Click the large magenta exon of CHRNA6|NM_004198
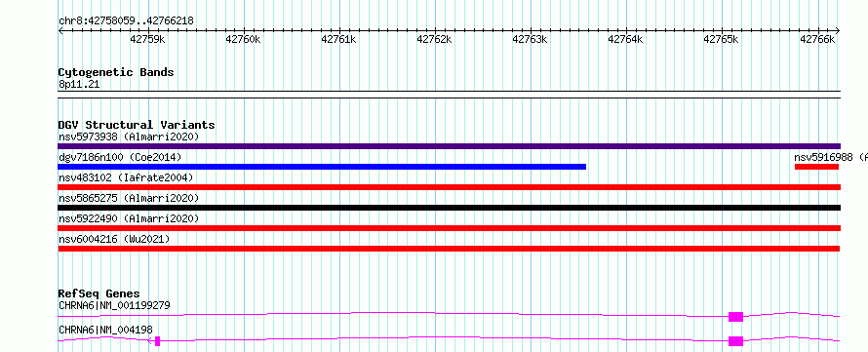The width and height of the screenshot is (868, 352). click(735, 341)
